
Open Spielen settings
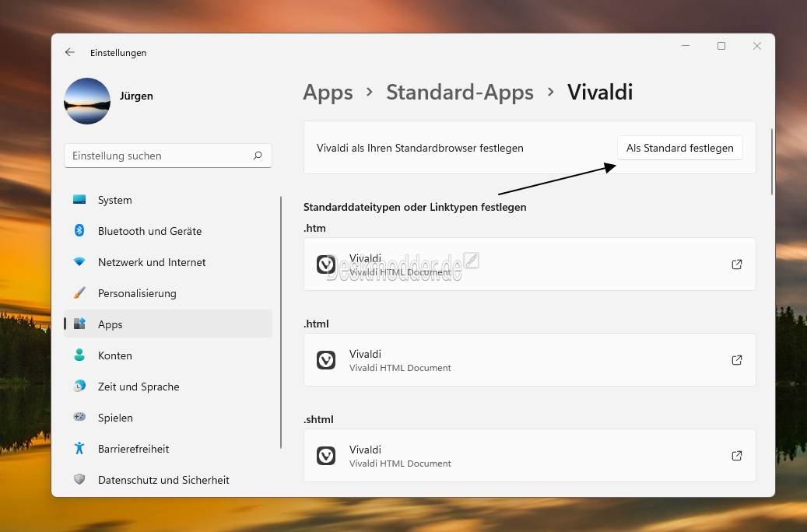tap(168, 418)
